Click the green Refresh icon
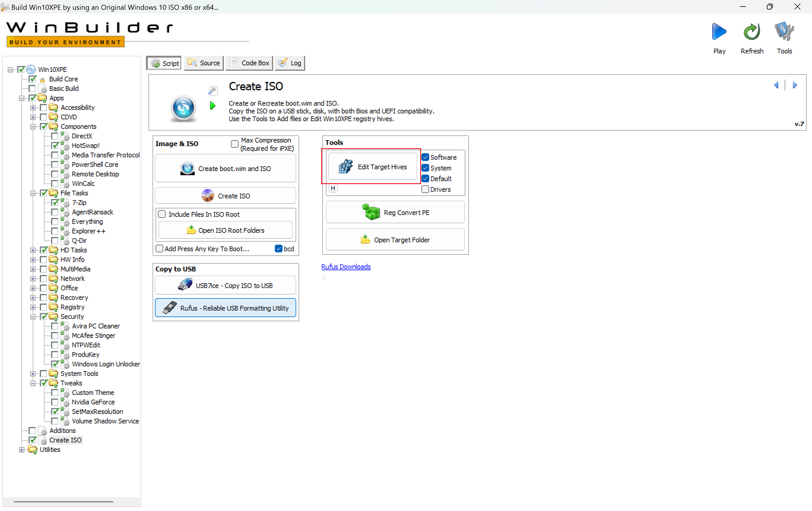 point(752,32)
